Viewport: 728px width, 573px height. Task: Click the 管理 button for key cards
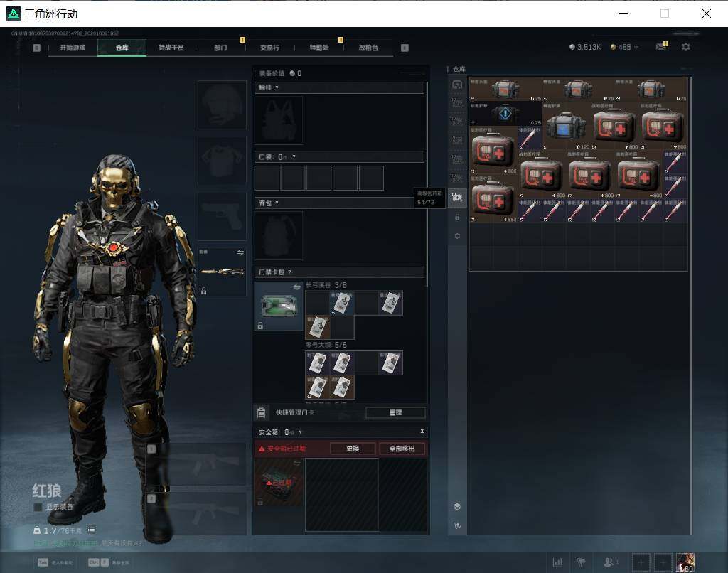(x=395, y=412)
